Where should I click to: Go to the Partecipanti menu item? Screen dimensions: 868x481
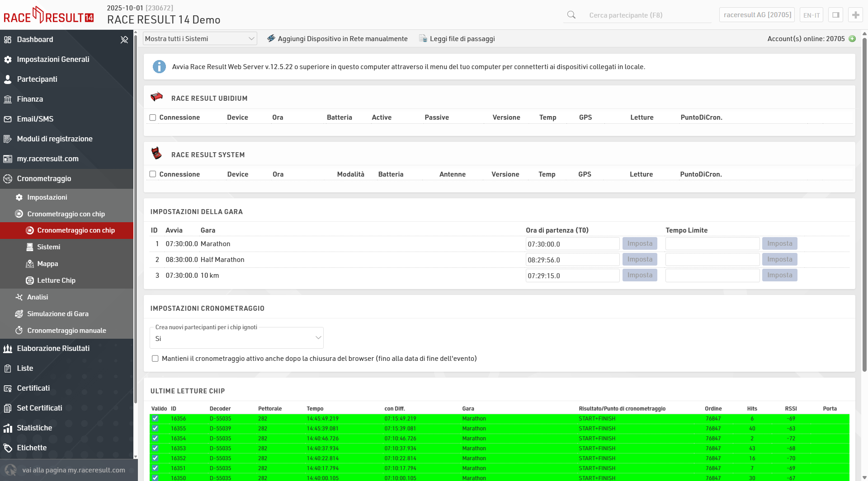37,79
